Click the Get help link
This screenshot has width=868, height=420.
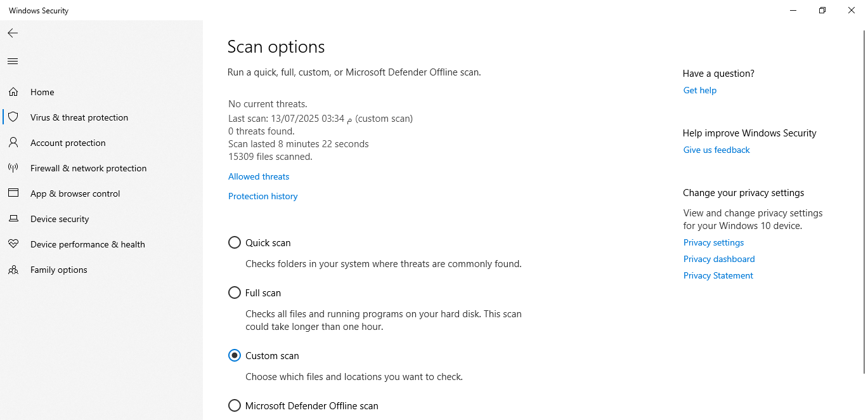point(700,91)
